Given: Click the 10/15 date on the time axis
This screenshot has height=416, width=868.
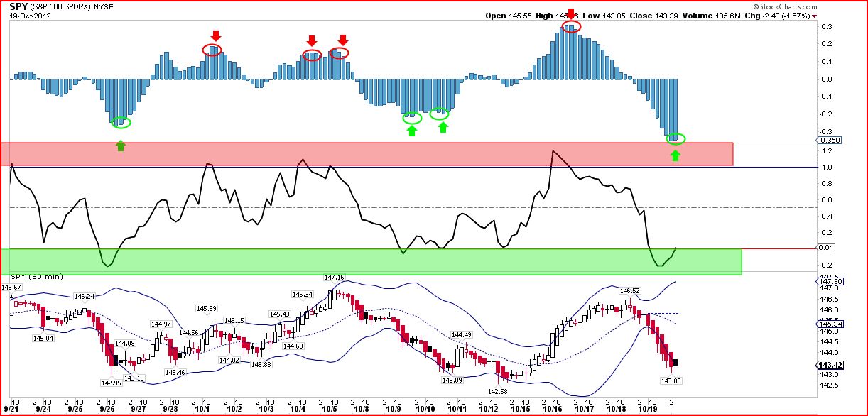Looking at the screenshot, I should [x=521, y=410].
